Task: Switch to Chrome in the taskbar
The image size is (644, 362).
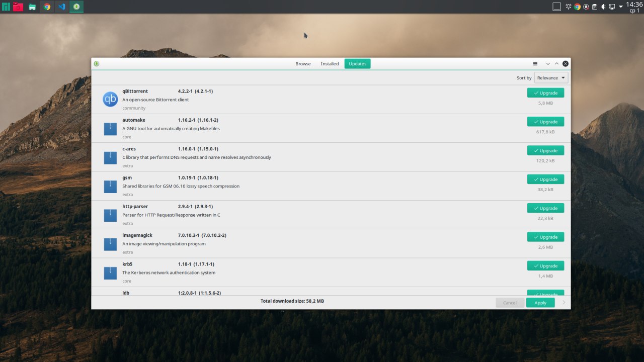Action: (x=47, y=7)
